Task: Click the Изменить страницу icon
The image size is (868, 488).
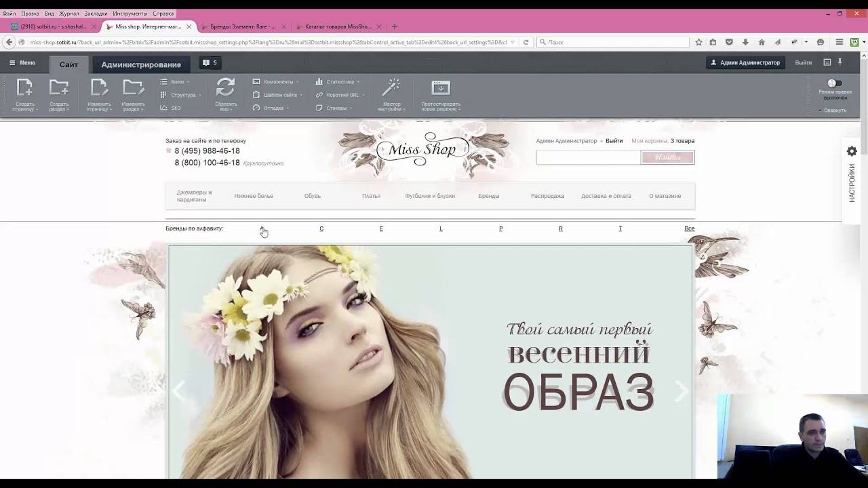Action: click(99, 87)
